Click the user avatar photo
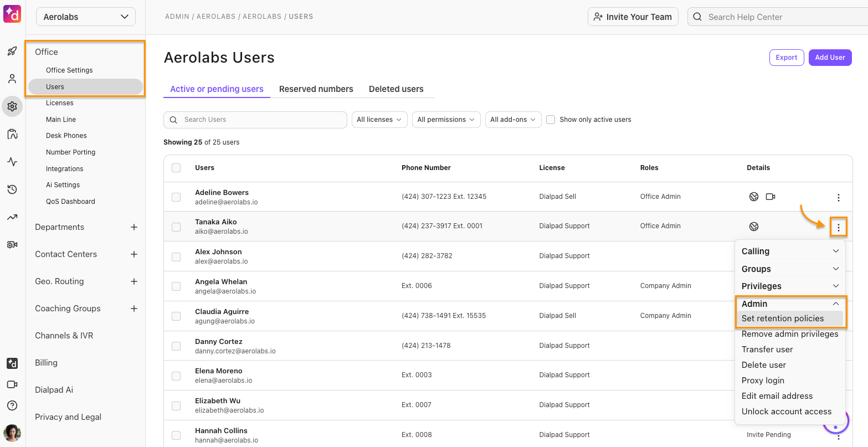The width and height of the screenshot is (868, 447). [x=12, y=433]
